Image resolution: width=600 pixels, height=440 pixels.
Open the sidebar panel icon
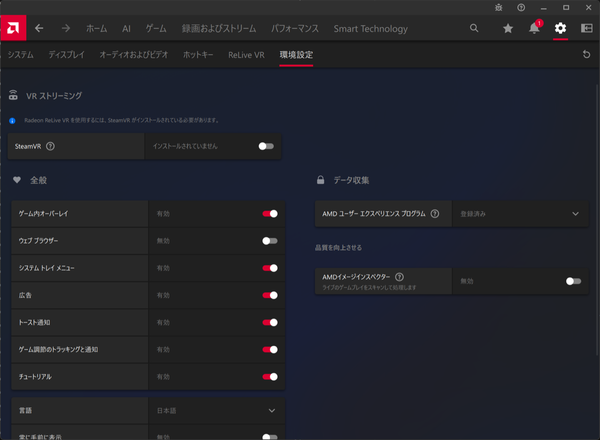[587, 28]
